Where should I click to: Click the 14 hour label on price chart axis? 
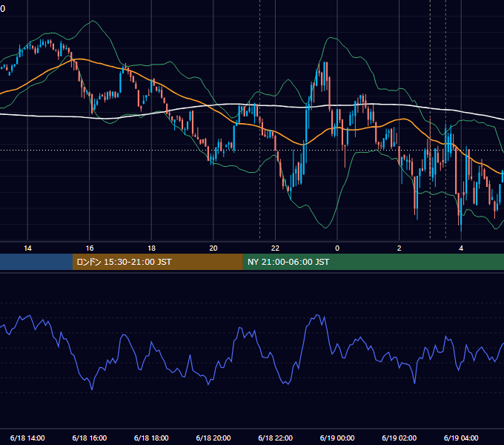27,248
